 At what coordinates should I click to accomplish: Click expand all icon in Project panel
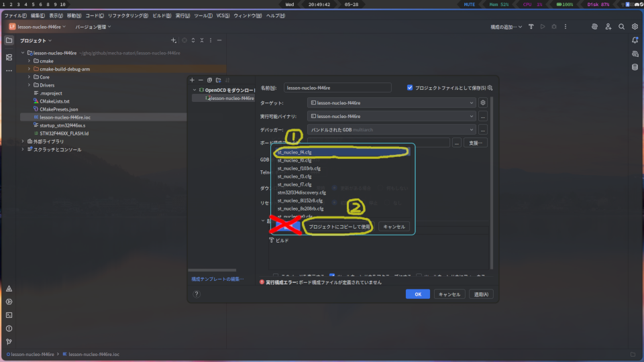pyautogui.click(x=193, y=40)
